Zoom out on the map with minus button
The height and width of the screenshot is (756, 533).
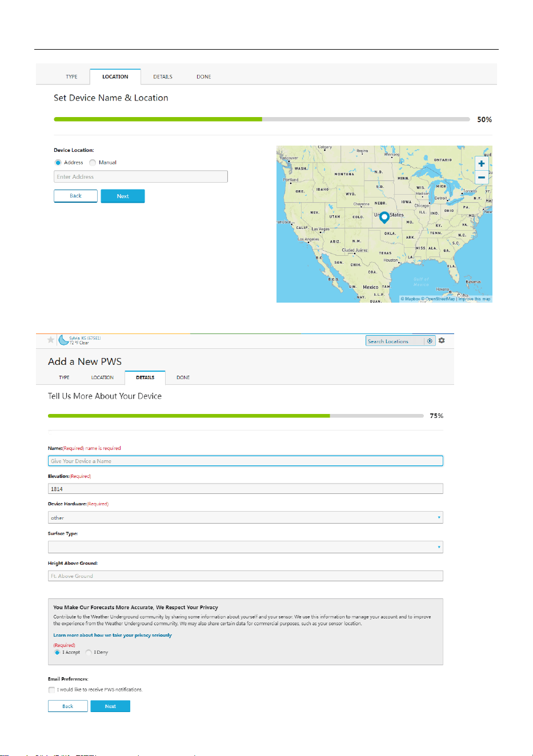tap(482, 177)
